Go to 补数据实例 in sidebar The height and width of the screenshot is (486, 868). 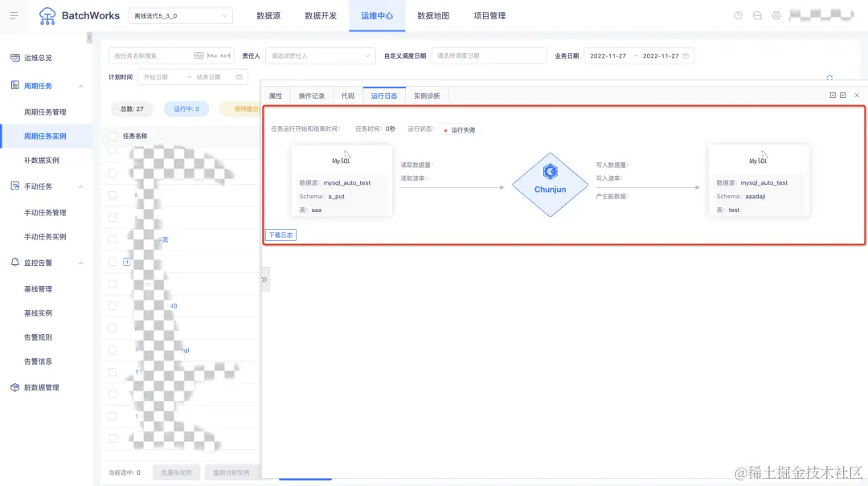(42, 160)
